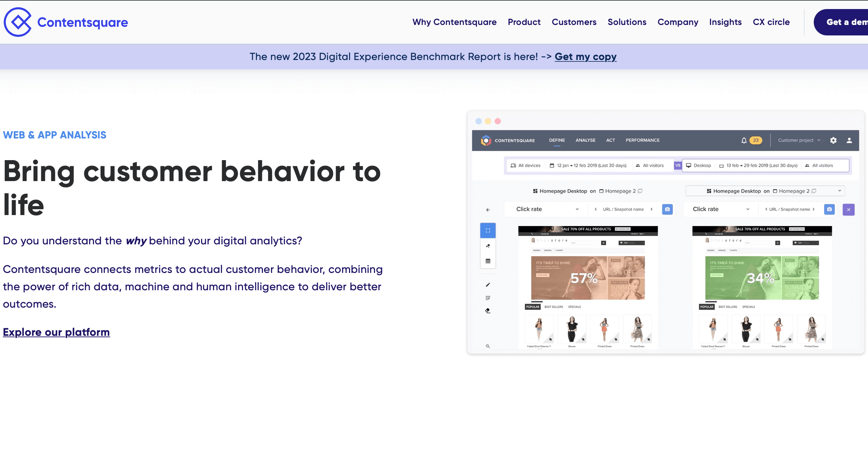
Task: Switch to the ANALYSE tab
Action: click(x=585, y=140)
